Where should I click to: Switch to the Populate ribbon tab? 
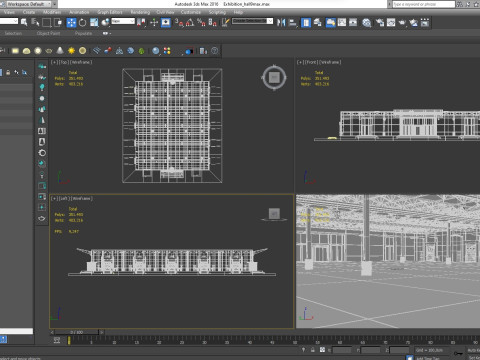point(83,33)
